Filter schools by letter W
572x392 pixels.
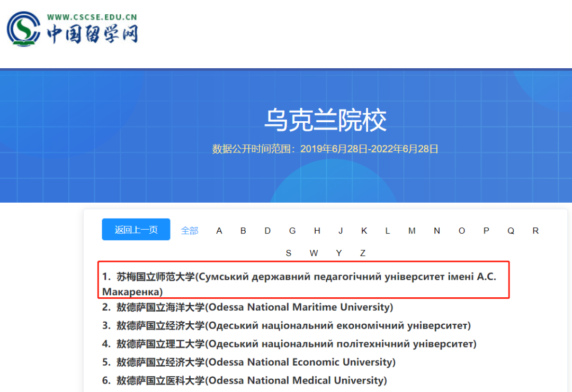pyautogui.click(x=314, y=253)
